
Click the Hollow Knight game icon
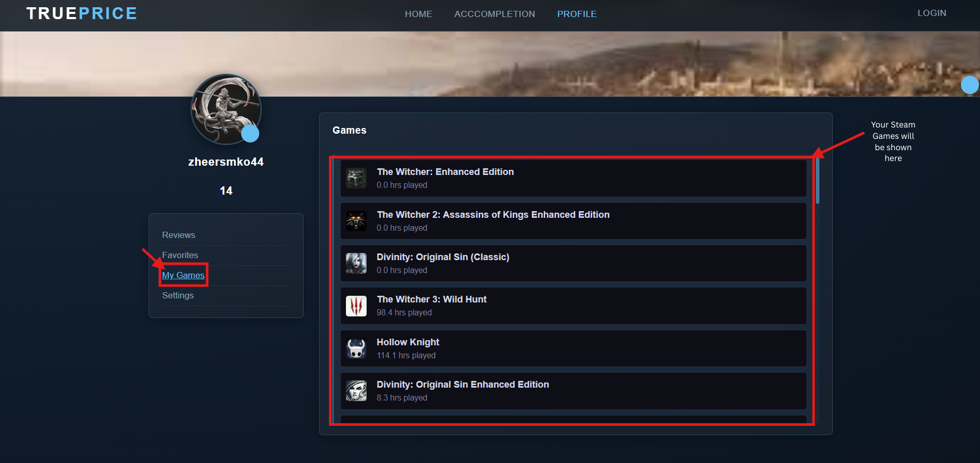(356, 348)
